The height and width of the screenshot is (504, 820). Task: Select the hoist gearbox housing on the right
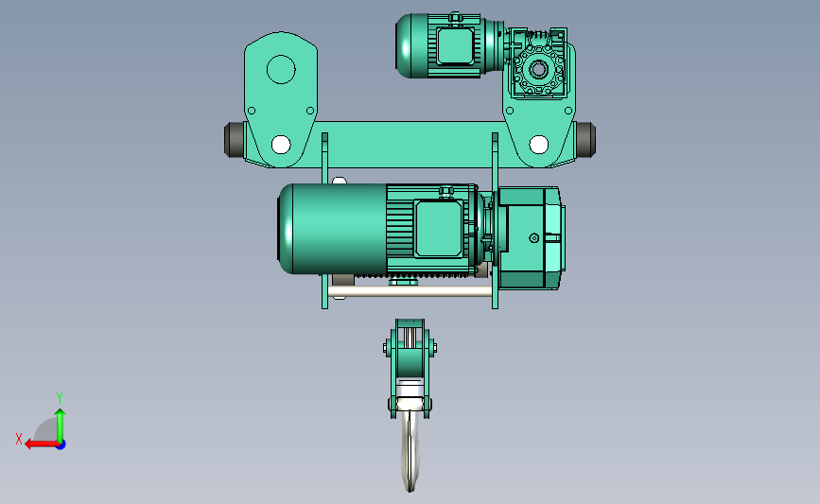click(530, 238)
